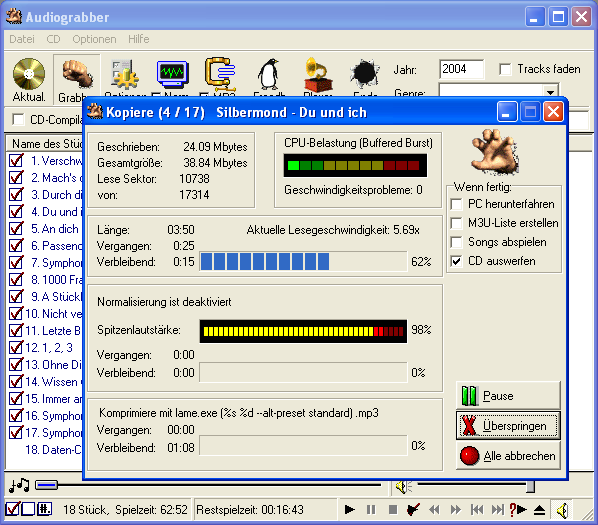The image size is (598, 525).
Task: Click 18 Stück, Spielzeit: 62:52 status text
Action: tap(125, 509)
